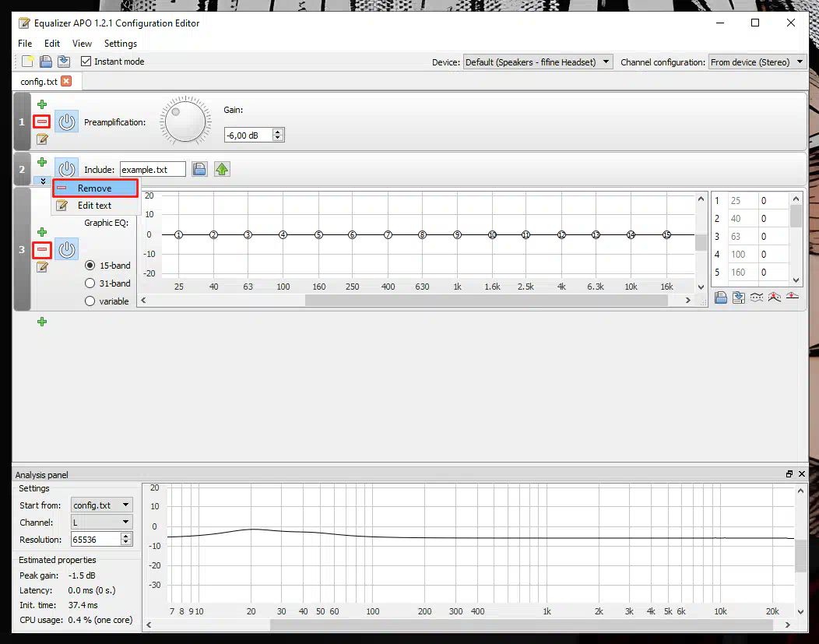Image resolution: width=819 pixels, height=644 pixels.
Task: Click gain cell for 100 Hz band
Action: [x=773, y=255]
